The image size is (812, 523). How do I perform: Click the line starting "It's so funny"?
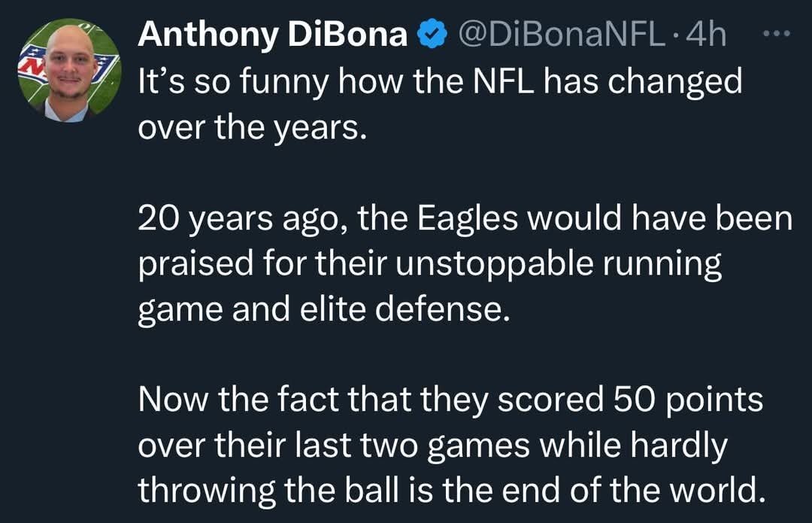[x=439, y=82]
